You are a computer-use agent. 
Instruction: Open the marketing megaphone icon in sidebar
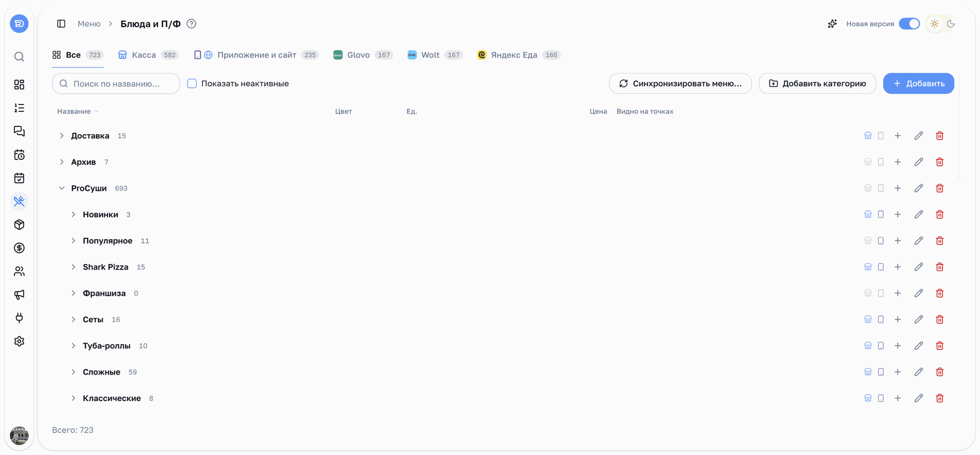tap(19, 295)
